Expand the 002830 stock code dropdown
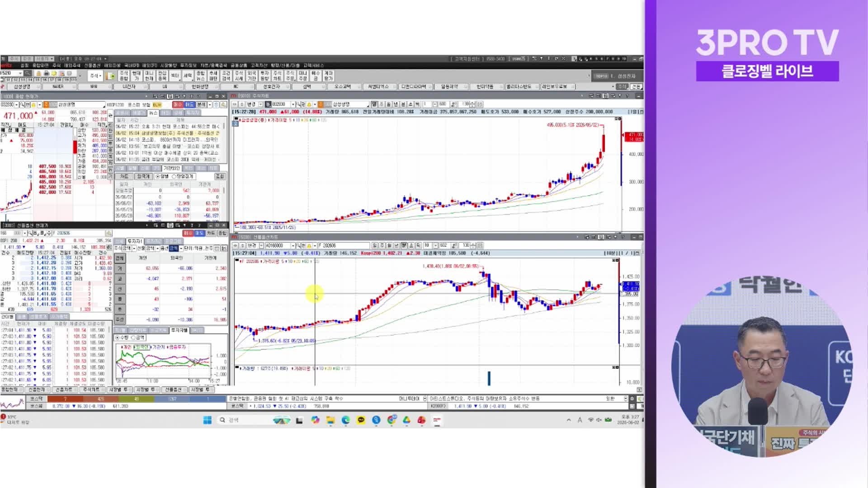This screenshot has width=868, height=488. tap(16, 105)
